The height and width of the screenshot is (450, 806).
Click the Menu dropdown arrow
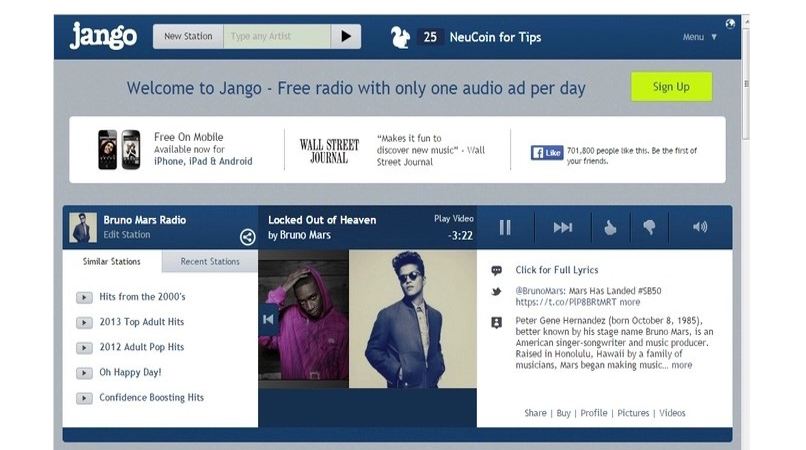pyautogui.click(x=713, y=37)
